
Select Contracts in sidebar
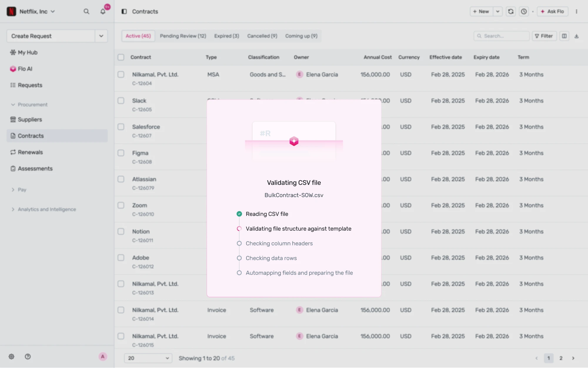[57, 136]
